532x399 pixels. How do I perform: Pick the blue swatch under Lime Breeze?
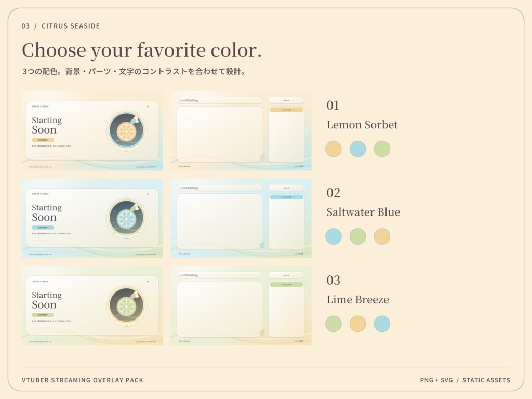coord(382,324)
